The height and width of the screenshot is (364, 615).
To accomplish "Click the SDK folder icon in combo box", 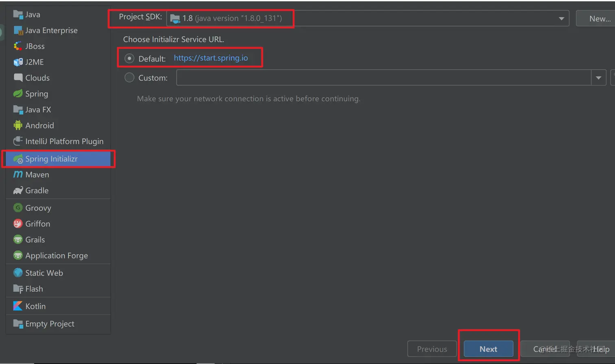I will pos(175,19).
